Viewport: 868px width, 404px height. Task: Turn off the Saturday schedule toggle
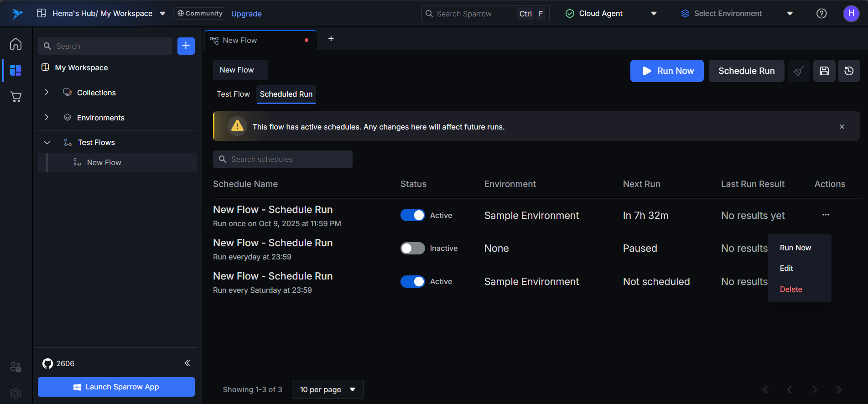(412, 281)
